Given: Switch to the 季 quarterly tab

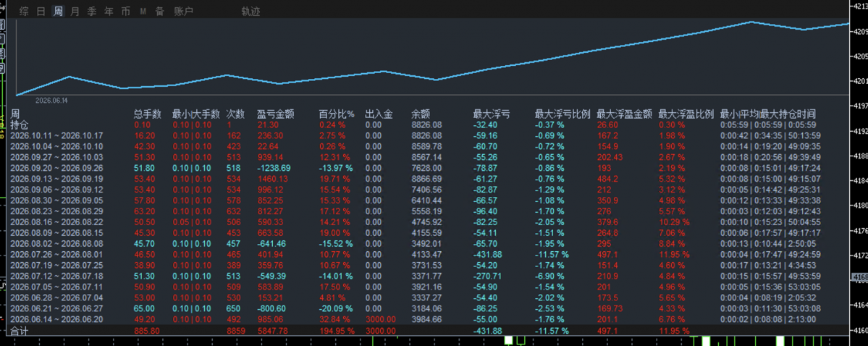Looking at the screenshot, I should pyautogui.click(x=92, y=11).
